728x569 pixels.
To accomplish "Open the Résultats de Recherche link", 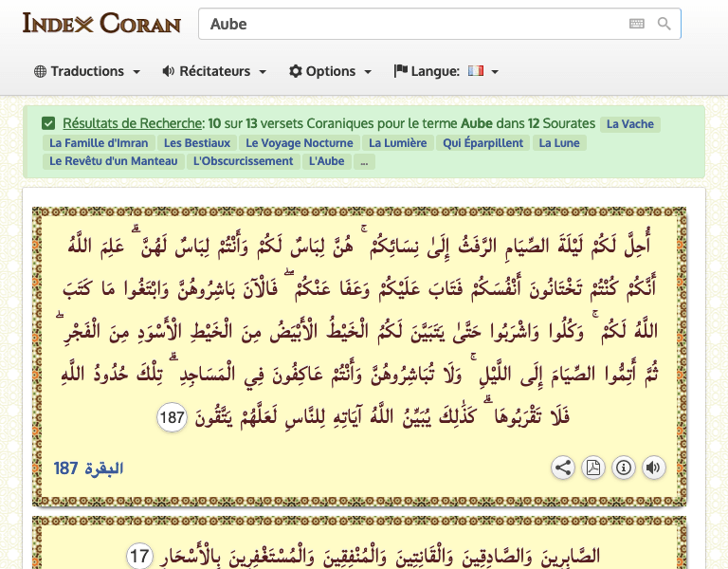I will point(133,123).
